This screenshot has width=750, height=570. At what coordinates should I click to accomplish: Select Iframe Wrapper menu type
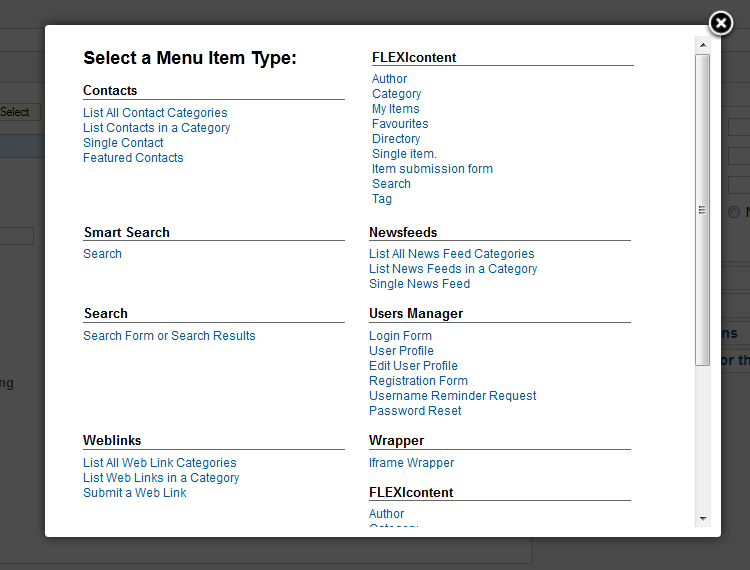coord(411,463)
